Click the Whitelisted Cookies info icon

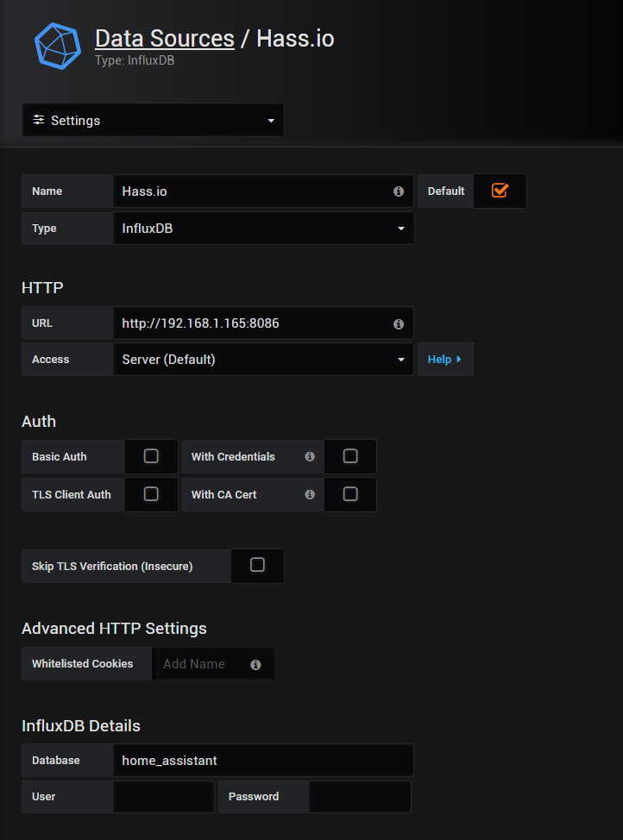255,664
